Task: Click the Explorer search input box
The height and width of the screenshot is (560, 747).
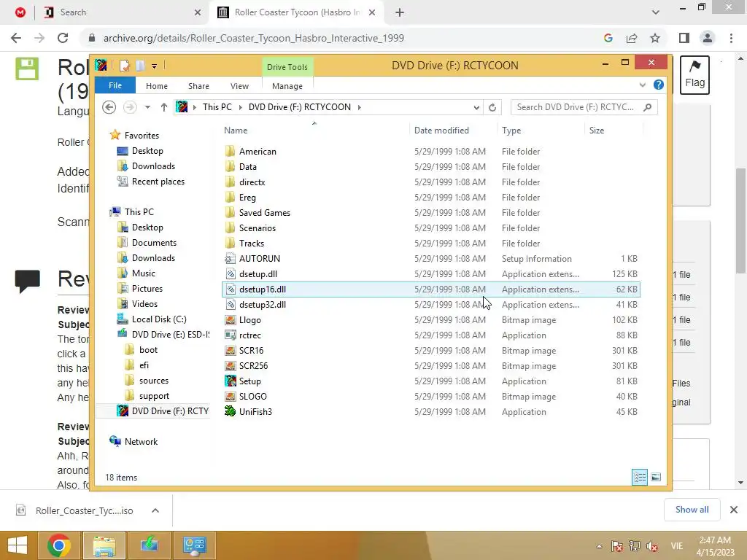Action: point(575,107)
